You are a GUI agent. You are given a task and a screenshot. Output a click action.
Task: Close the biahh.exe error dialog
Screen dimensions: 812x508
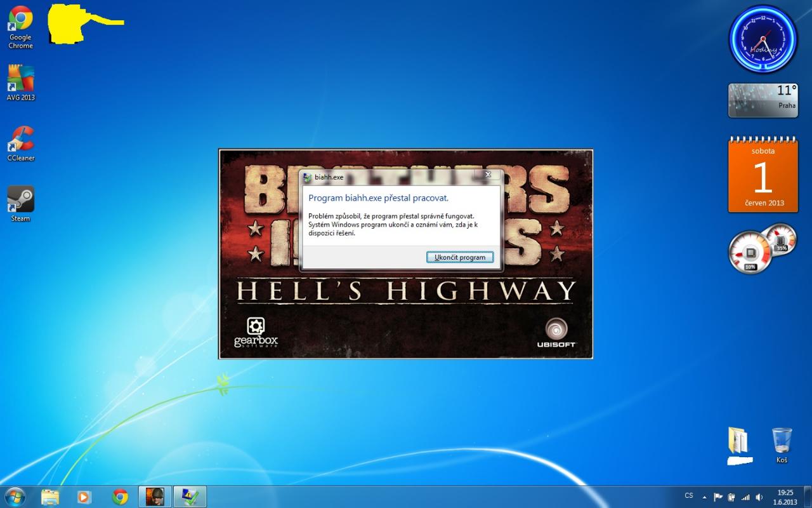pos(488,174)
